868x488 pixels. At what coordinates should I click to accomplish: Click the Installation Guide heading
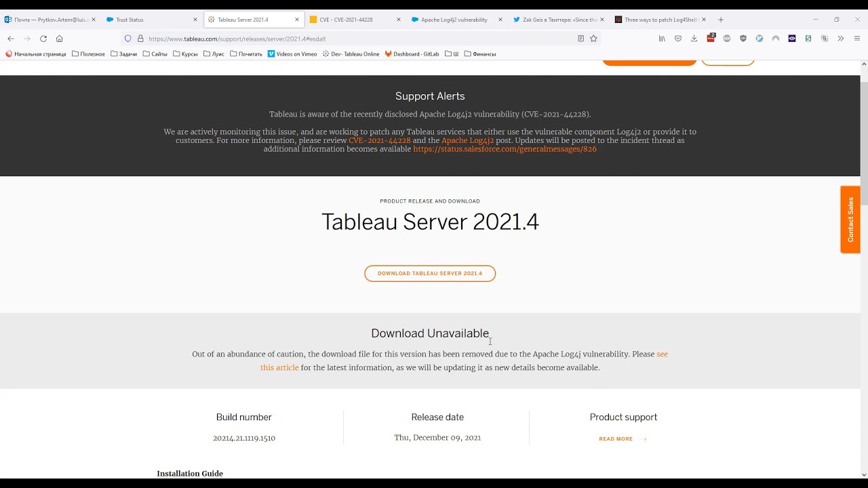point(190,473)
